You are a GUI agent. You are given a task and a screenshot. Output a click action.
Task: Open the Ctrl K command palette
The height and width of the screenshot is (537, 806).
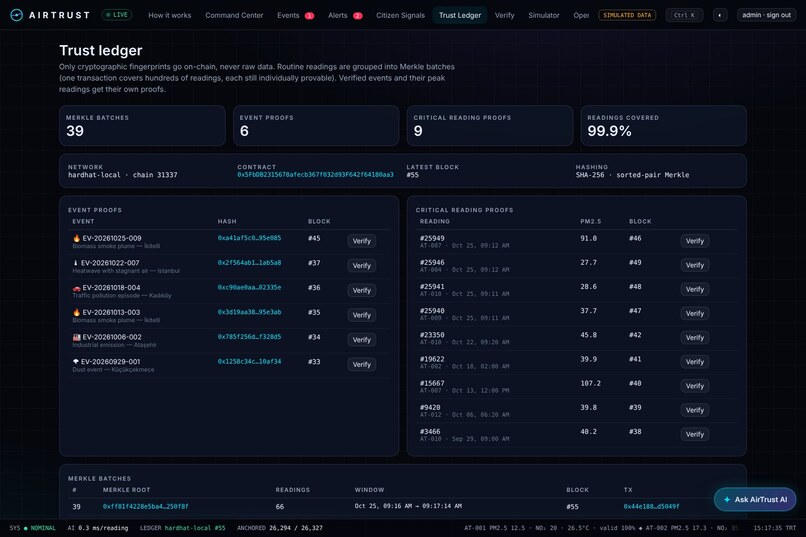click(684, 15)
